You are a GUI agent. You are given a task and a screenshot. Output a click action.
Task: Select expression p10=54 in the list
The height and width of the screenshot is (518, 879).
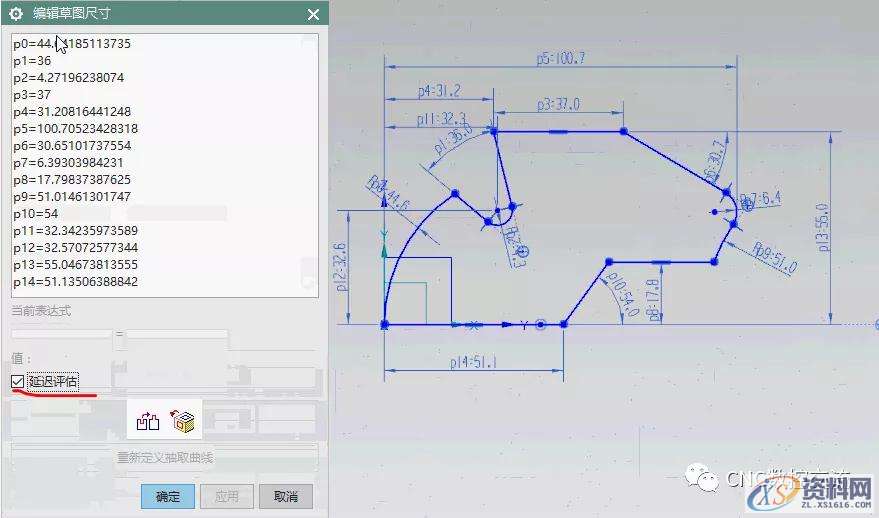tap(36, 214)
